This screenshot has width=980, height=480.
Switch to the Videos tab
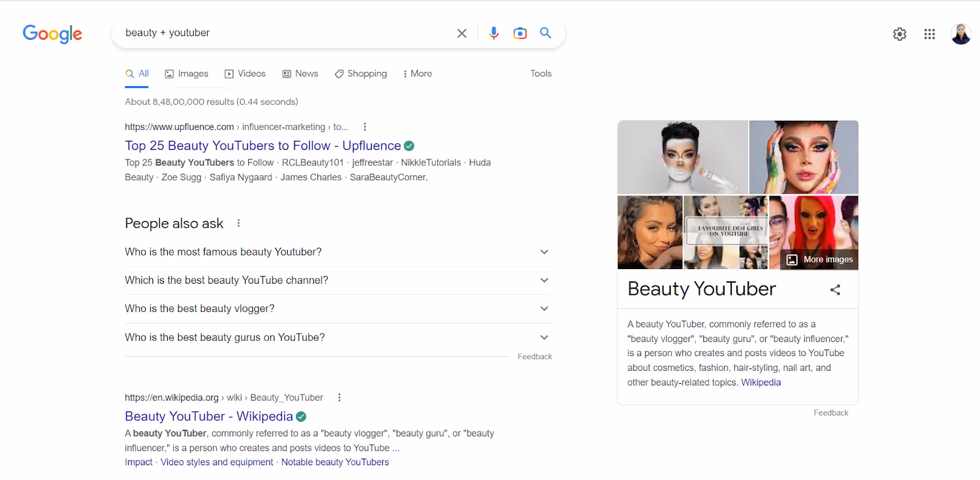(x=245, y=74)
